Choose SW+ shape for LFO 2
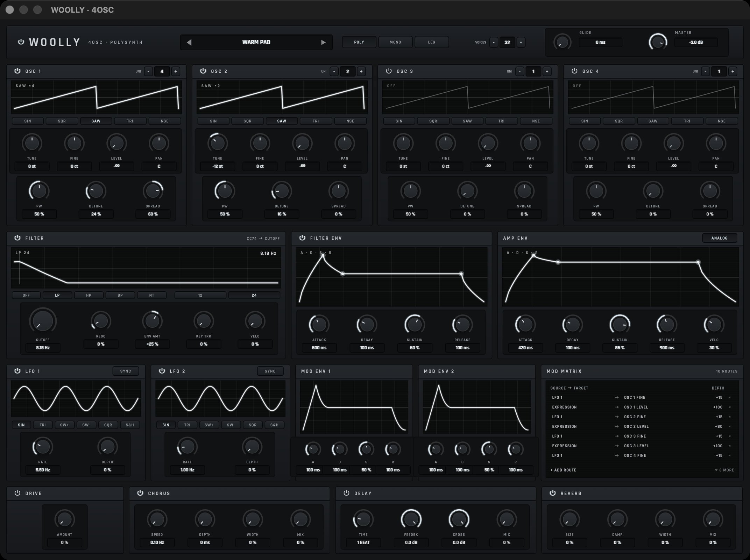Screen dimensions: 750x560 (x=209, y=425)
